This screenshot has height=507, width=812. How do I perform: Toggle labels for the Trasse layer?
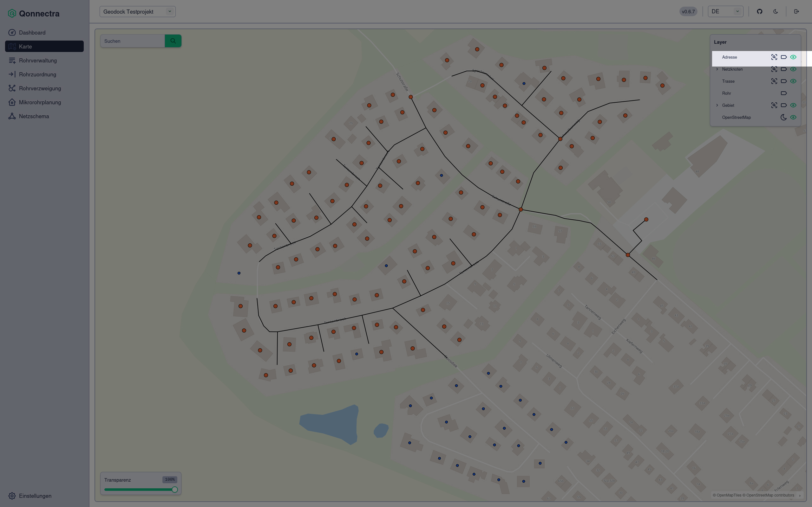click(x=783, y=81)
